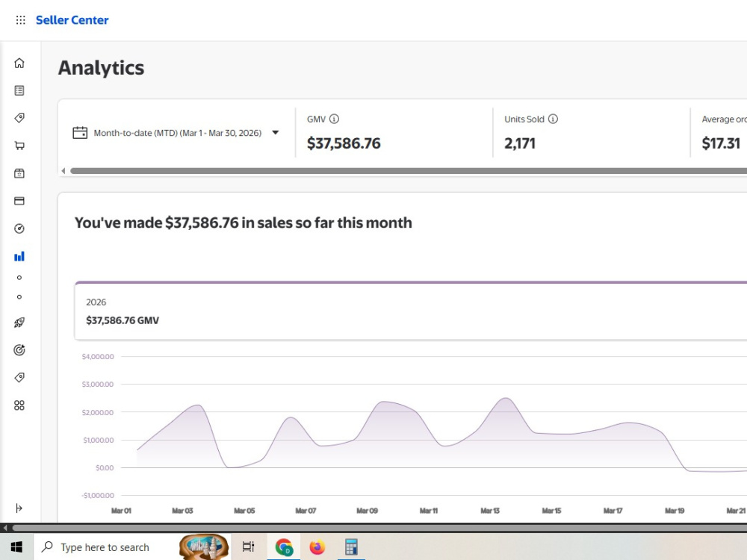747x560 pixels.
Task: Open the gauge performance sidebar icon
Action: tap(19, 228)
